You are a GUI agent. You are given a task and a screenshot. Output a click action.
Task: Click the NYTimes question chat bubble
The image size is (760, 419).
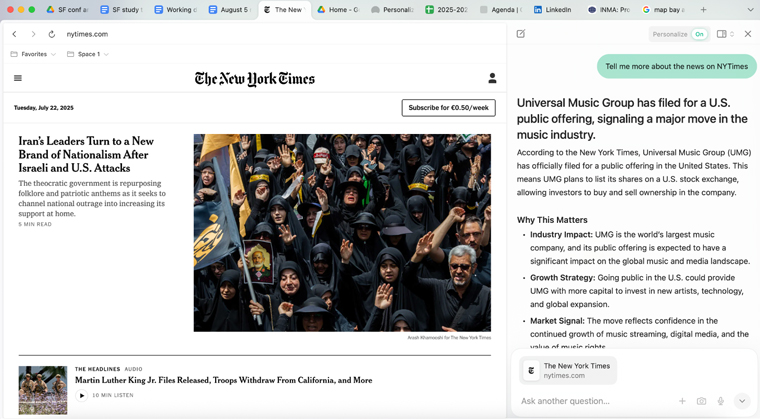(677, 66)
